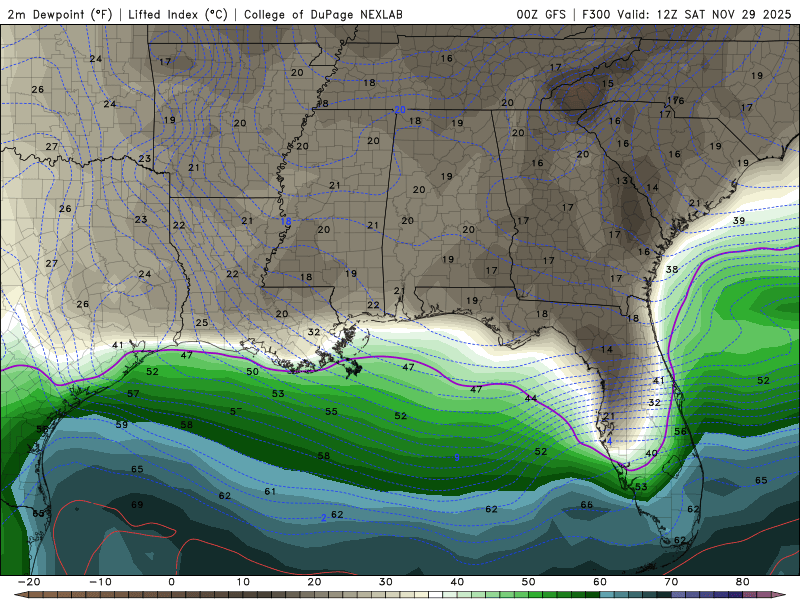
Task: Click the '25' dewpoint value on map
Action: (202, 322)
